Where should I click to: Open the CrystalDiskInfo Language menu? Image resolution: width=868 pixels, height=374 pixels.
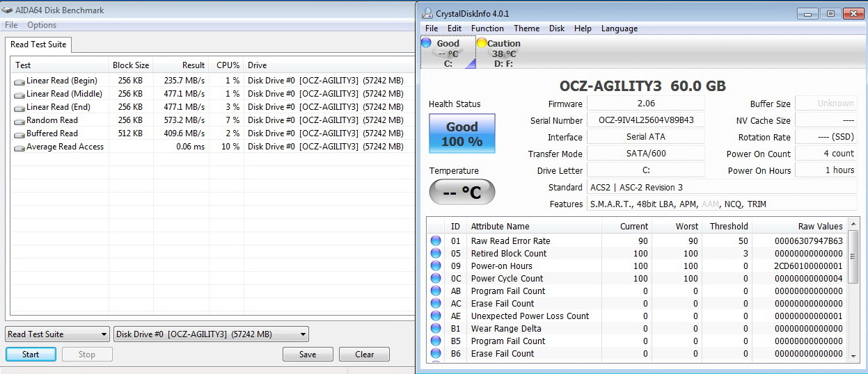620,29
